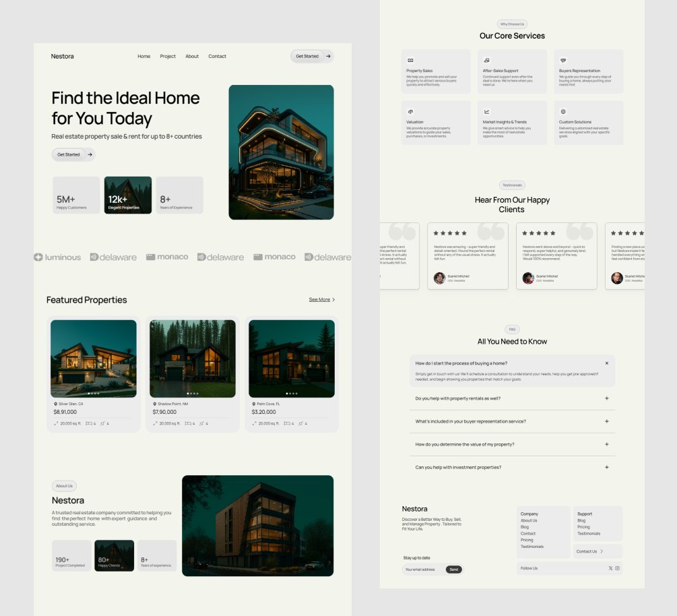
Task: Open the Contact nav item
Action: click(x=217, y=56)
